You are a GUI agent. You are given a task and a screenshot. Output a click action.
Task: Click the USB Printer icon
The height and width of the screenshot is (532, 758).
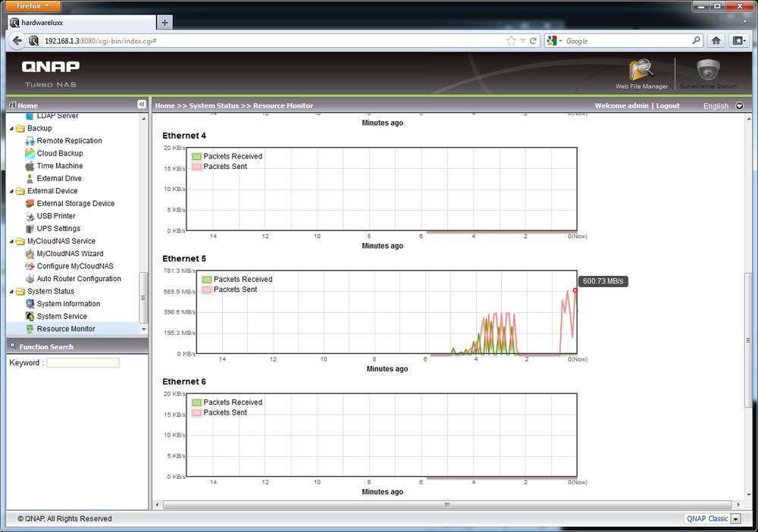coord(30,217)
